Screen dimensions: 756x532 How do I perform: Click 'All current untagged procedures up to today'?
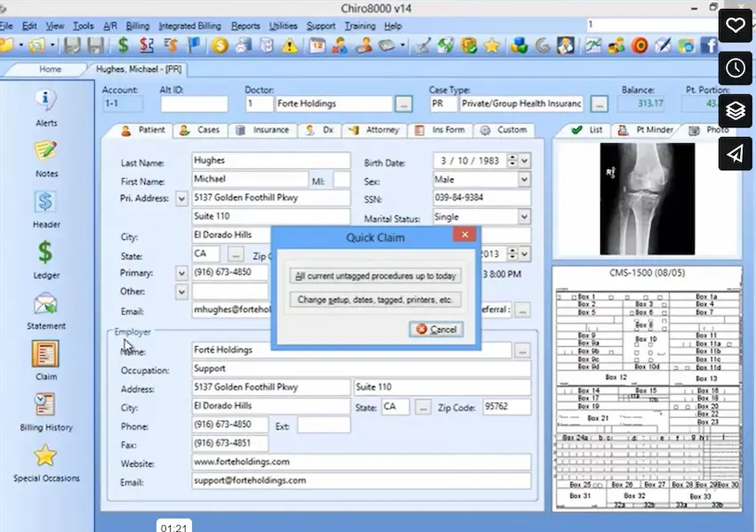coord(375,276)
